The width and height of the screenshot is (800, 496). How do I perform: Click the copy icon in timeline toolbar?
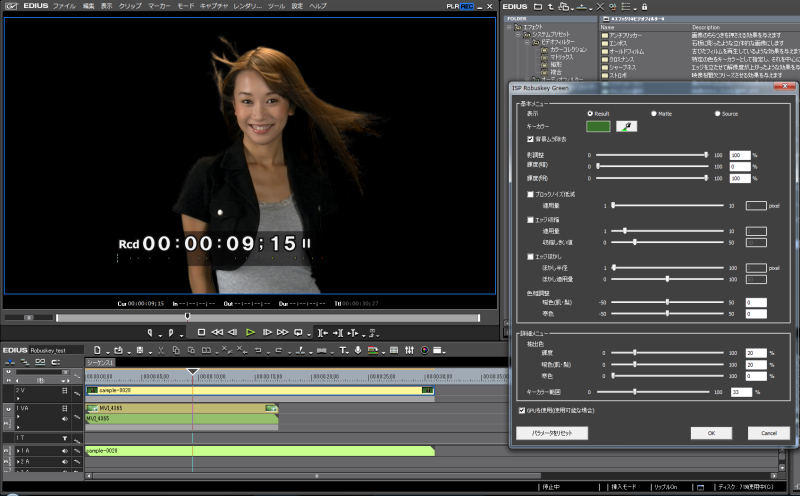176,350
